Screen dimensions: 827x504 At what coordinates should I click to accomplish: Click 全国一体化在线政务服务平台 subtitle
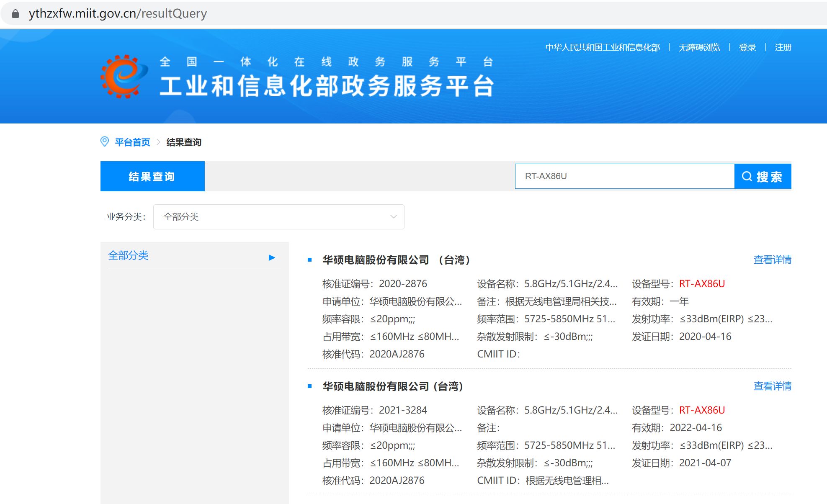coord(327,62)
